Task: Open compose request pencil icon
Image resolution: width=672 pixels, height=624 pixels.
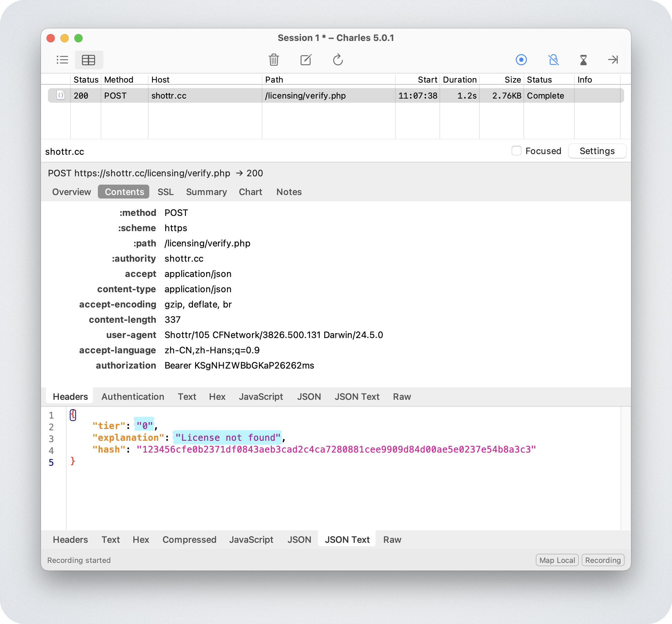Action: 306,60
